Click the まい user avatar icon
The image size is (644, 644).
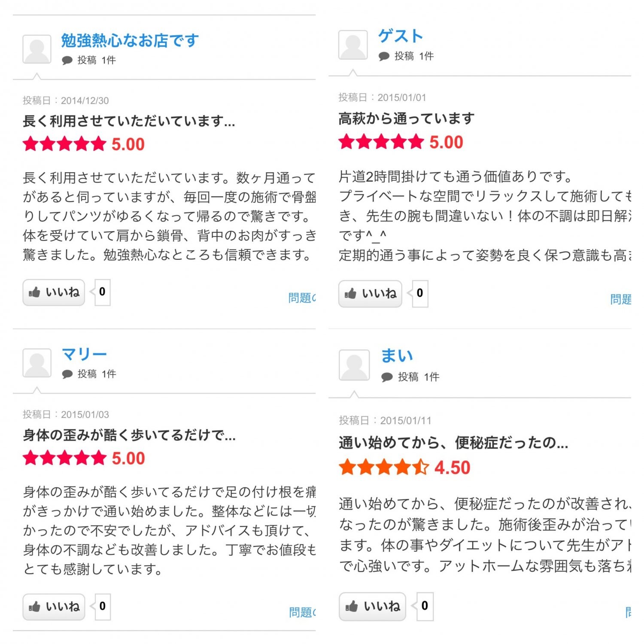[354, 365]
